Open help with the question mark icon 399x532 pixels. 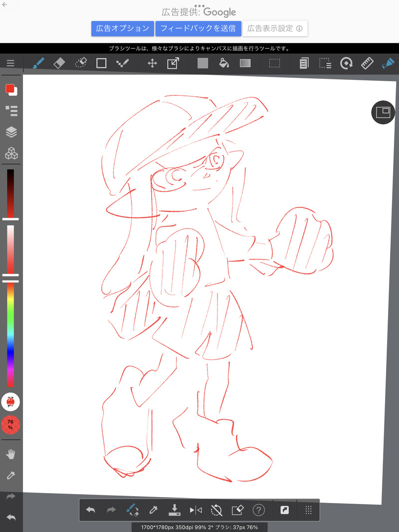(259, 510)
